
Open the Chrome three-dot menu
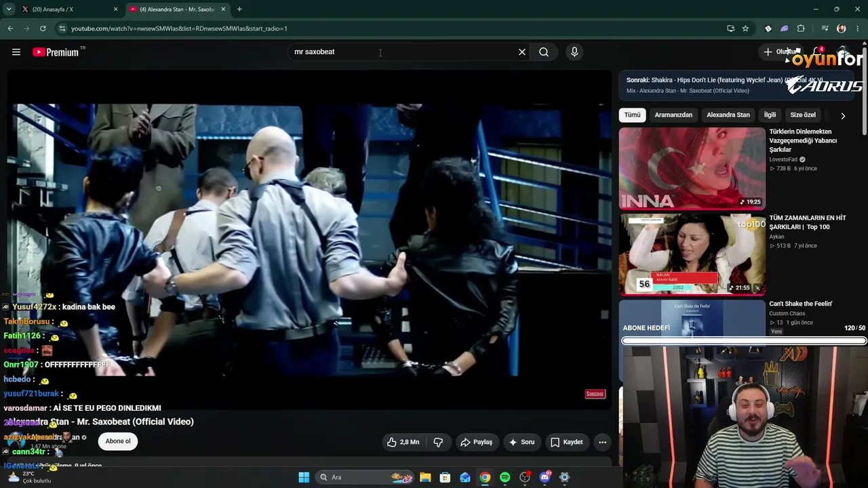(x=858, y=28)
